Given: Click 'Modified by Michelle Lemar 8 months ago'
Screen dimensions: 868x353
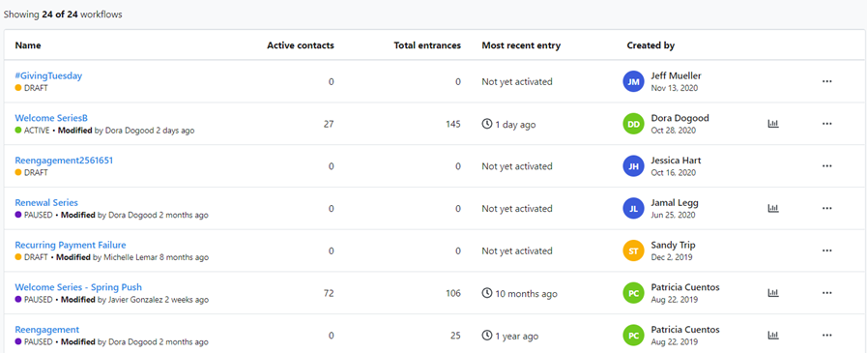Looking at the screenshot, I should pos(132,257).
